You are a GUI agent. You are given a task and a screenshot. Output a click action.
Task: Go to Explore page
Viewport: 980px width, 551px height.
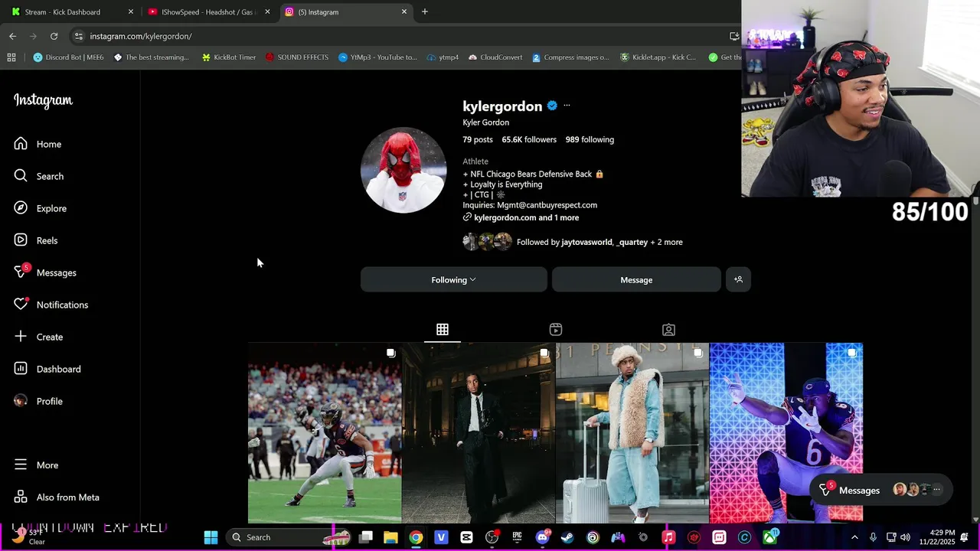[x=41, y=208]
